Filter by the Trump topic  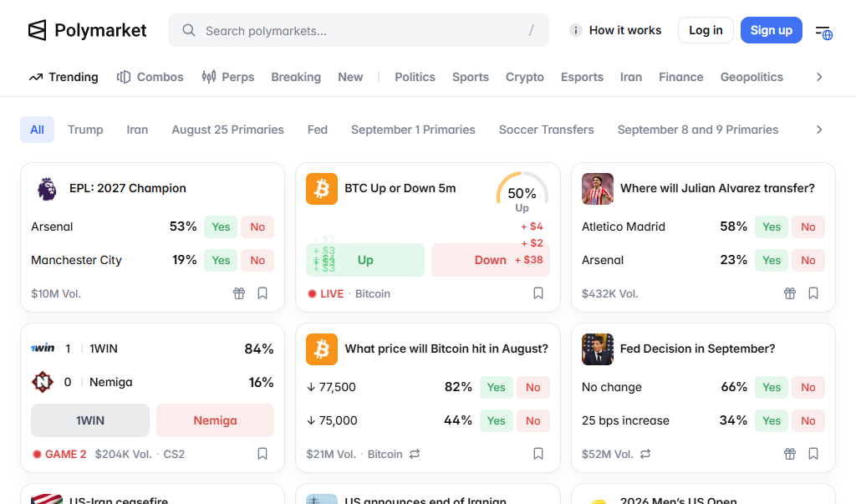pyautogui.click(x=85, y=130)
